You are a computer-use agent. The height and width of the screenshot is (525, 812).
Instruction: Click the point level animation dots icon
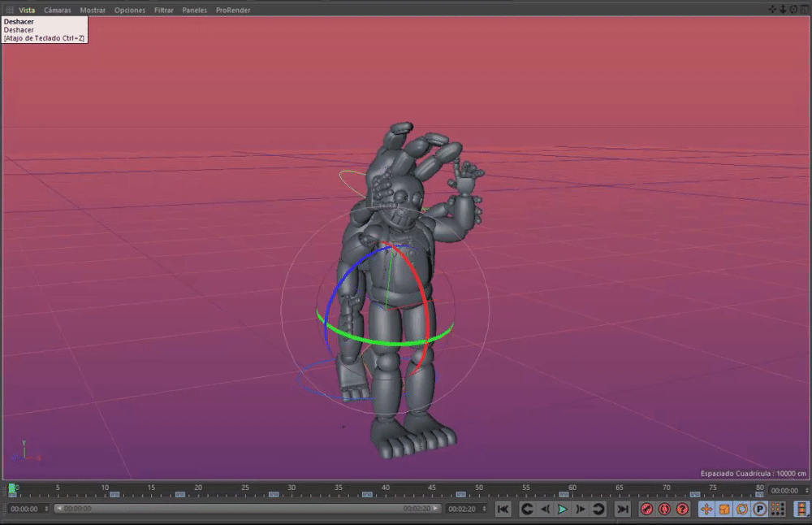pyautogui.click(x=778, y=509)
